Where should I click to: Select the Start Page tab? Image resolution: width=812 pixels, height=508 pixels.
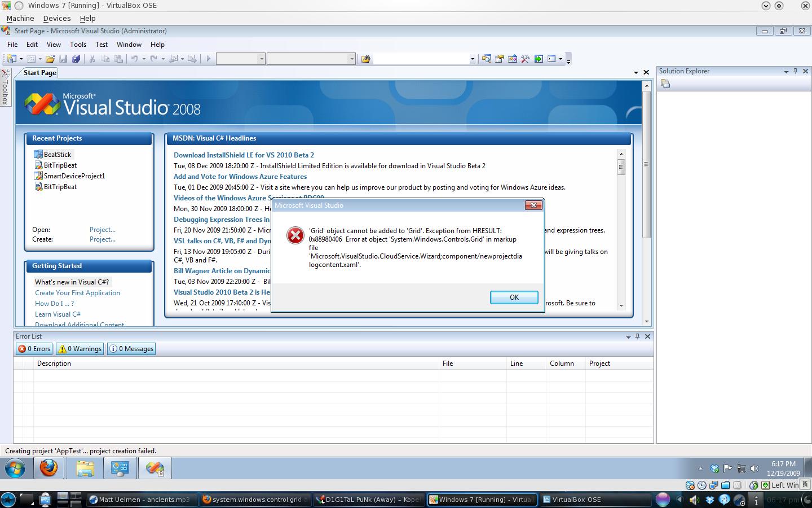click(x=40, y=73)
